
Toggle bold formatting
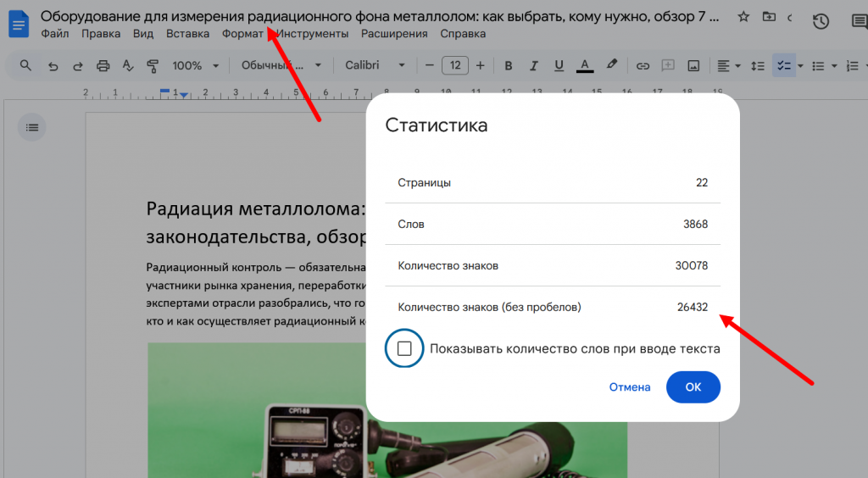509,66
